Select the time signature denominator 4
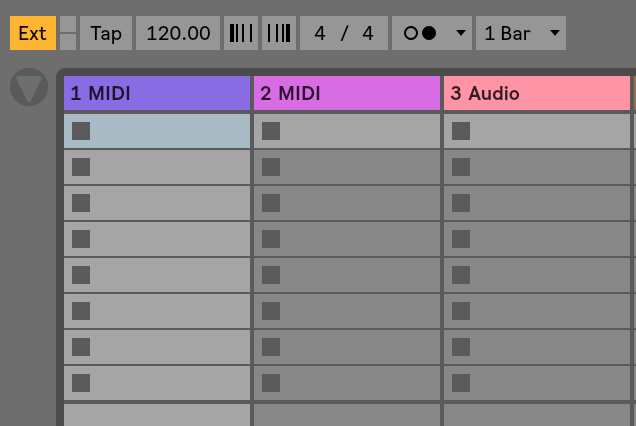 click(368, 33)
